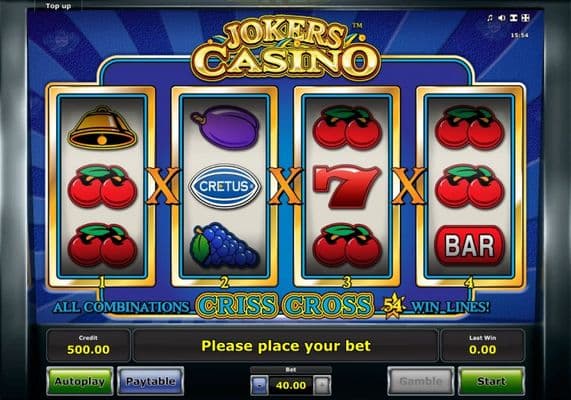This screenshot has width=571, height=400.
Task: Increase the bet with plus button
Action: coord(322,385)
